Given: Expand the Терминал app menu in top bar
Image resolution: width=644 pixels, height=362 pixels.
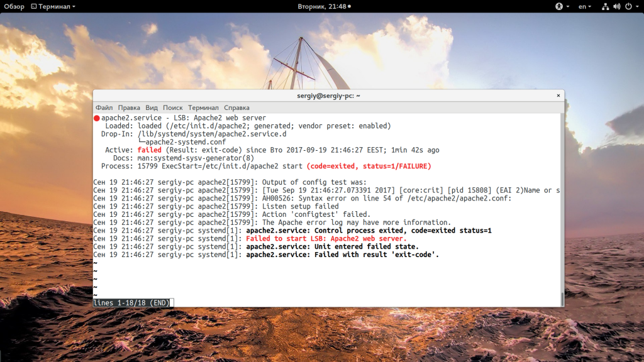Looking at the screenshot, I should click(x=57, y=6).
